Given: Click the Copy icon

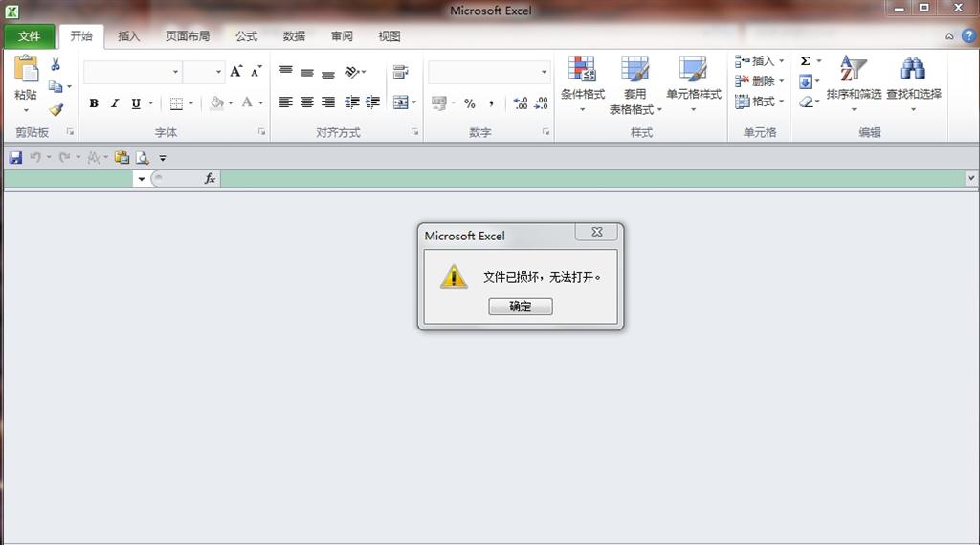Looking at the screenshot, I should pyautogui.click(x=56, y=86).
